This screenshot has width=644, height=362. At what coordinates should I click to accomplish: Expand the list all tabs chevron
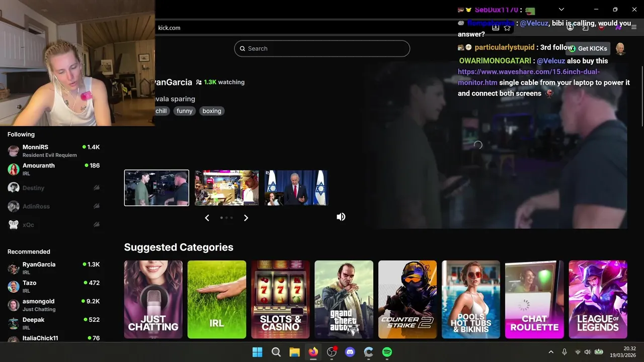coord(561,9)
